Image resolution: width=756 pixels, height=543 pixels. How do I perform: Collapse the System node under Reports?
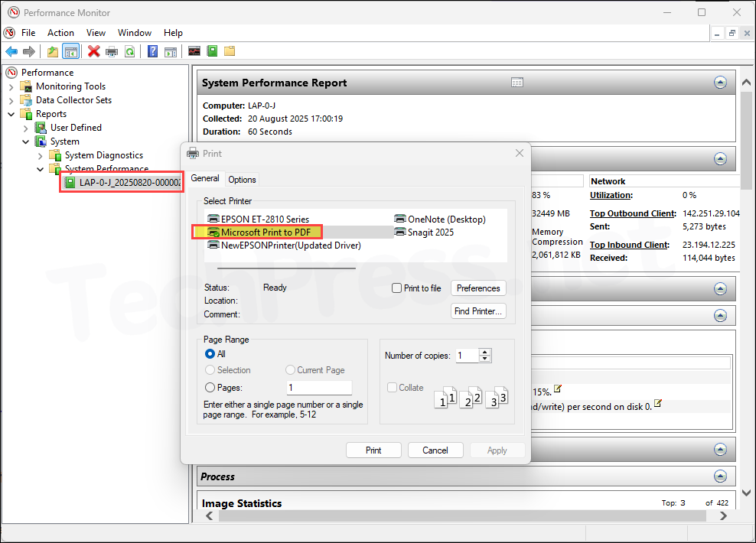(x=25, y=141)
